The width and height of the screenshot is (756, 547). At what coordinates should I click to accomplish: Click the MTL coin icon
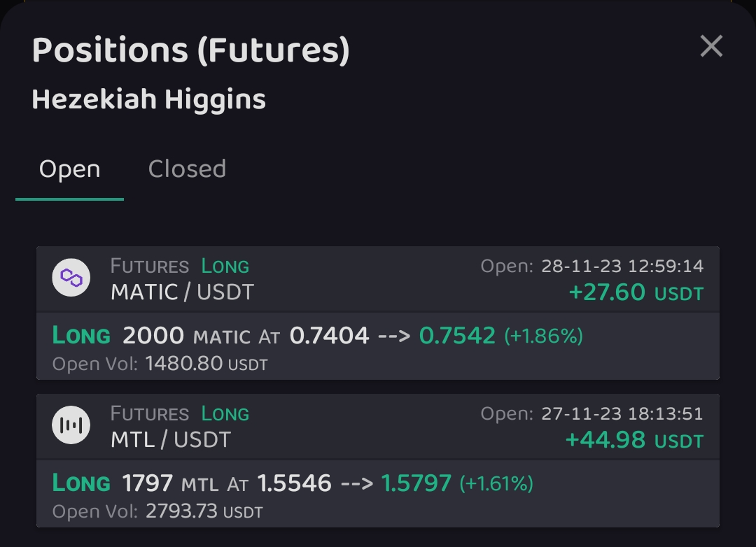[x=71, y=425]
